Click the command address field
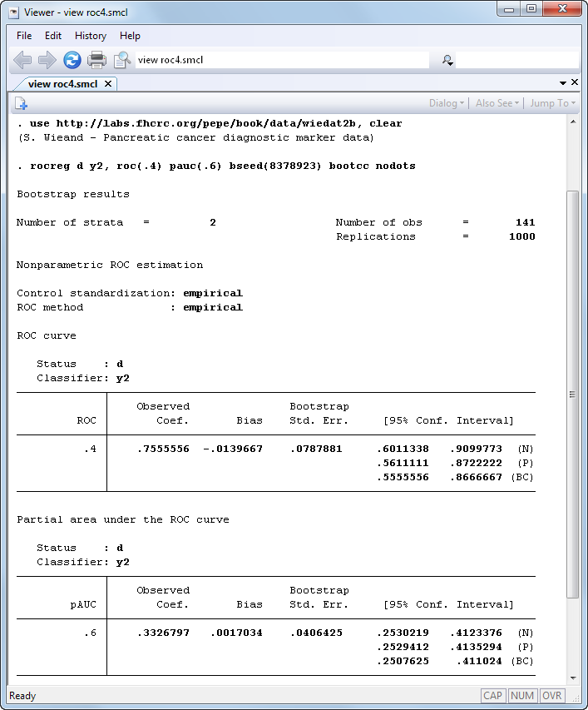Screen dimensions: 588x710 tap(281, 60)
